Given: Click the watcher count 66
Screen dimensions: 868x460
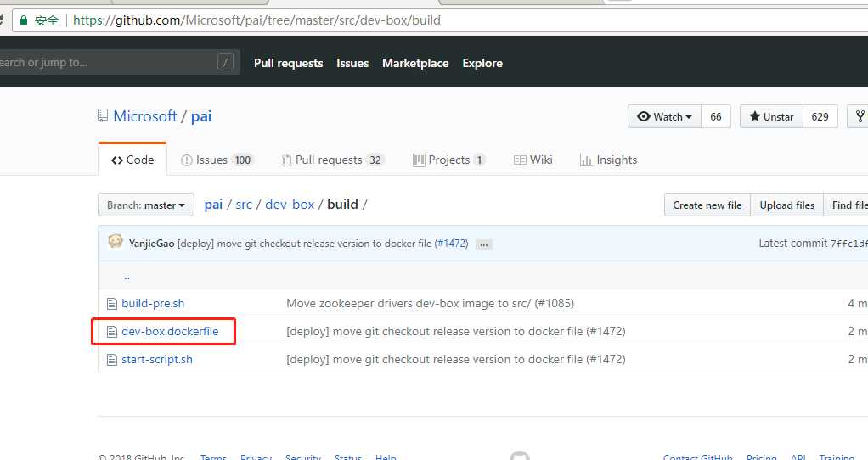Looking at the screenshot, I should pyautogui.click(x=716, y=116).
